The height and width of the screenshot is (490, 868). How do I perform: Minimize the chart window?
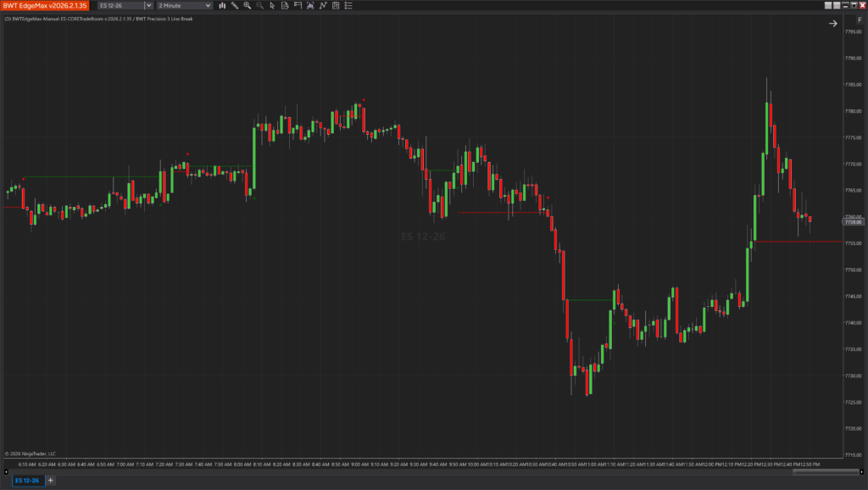(x=845, y=6)
